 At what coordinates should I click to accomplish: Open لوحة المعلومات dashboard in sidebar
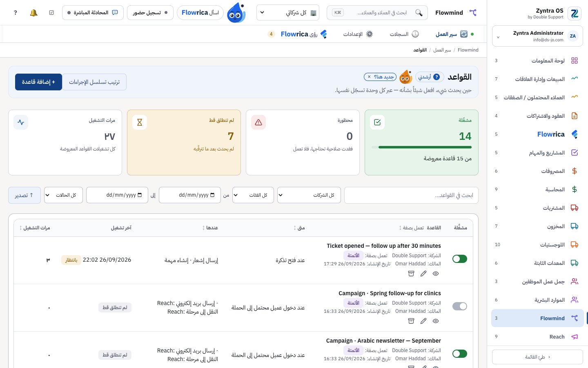click(x=537, y=61)
